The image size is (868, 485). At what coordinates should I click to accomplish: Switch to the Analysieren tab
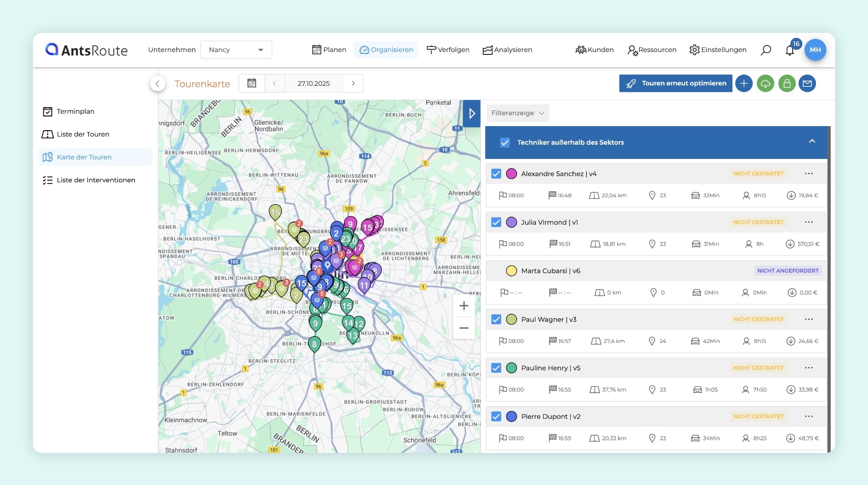(x=507, y=50)
